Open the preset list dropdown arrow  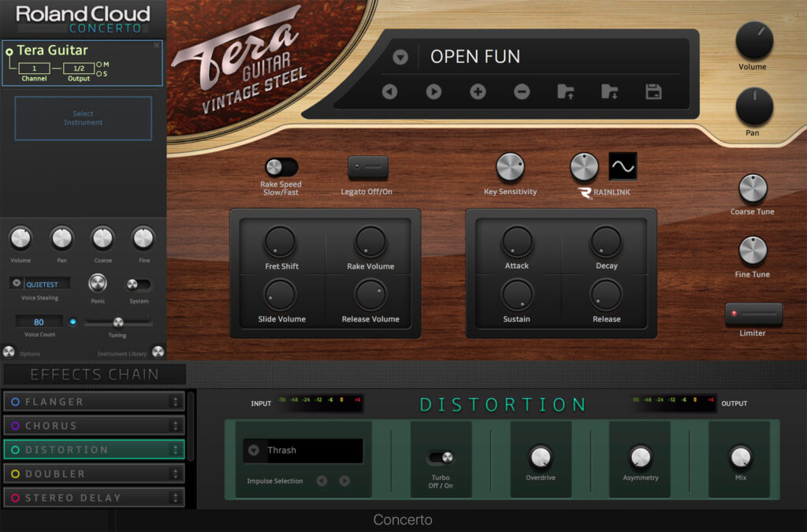(x=400, y=57)
